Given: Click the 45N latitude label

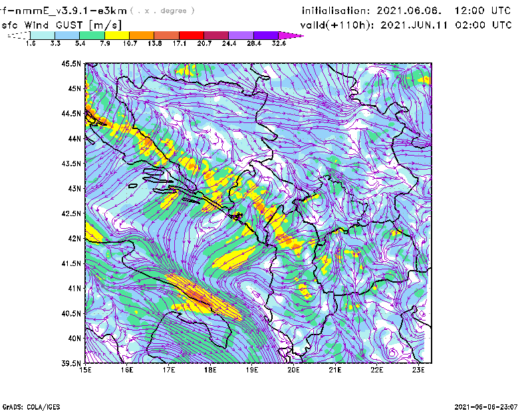Looking at the screenshot, I should [74, 88].
